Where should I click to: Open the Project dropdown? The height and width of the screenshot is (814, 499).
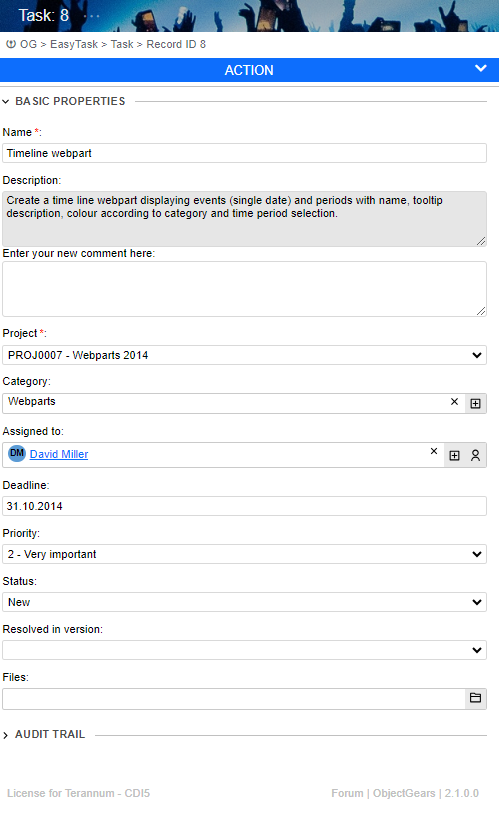tap(244, 355)
